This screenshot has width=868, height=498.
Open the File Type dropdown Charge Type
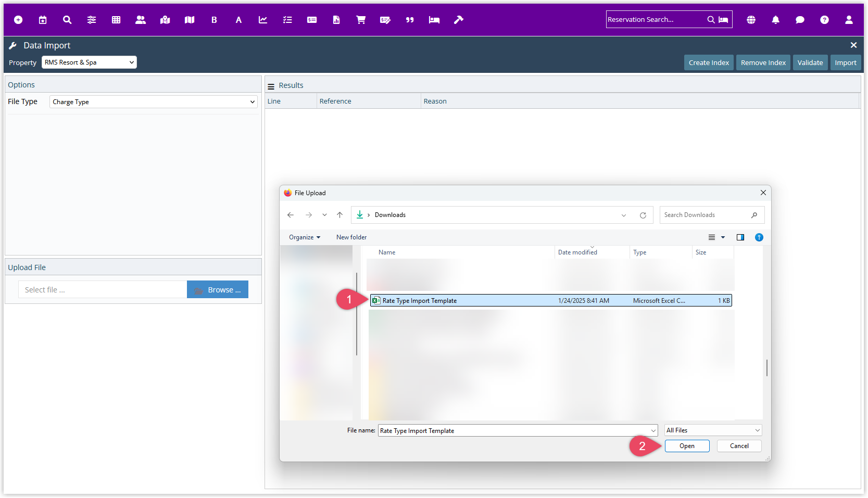154,102
